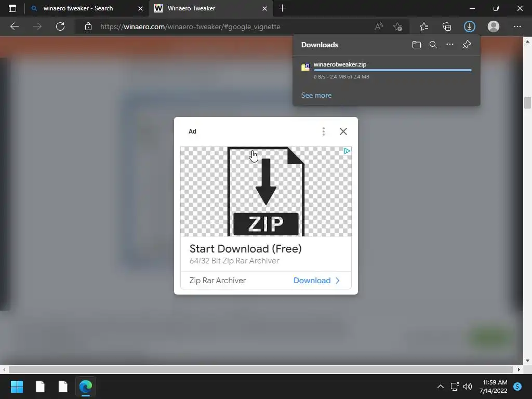Click the Microsoft Edge taskbar icon

[86, 387]
